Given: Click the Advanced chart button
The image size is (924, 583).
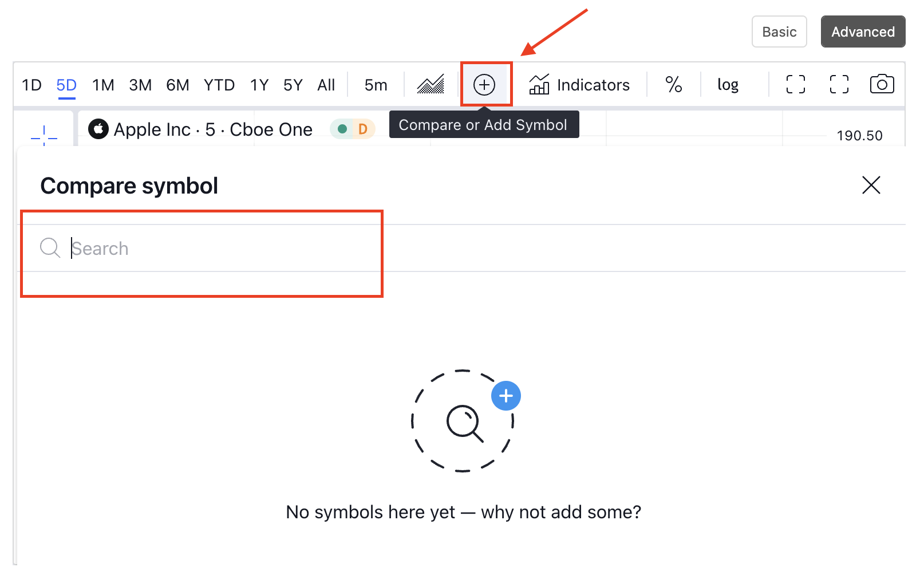Looking at the screenshot, I should click(x=863, y=31).
